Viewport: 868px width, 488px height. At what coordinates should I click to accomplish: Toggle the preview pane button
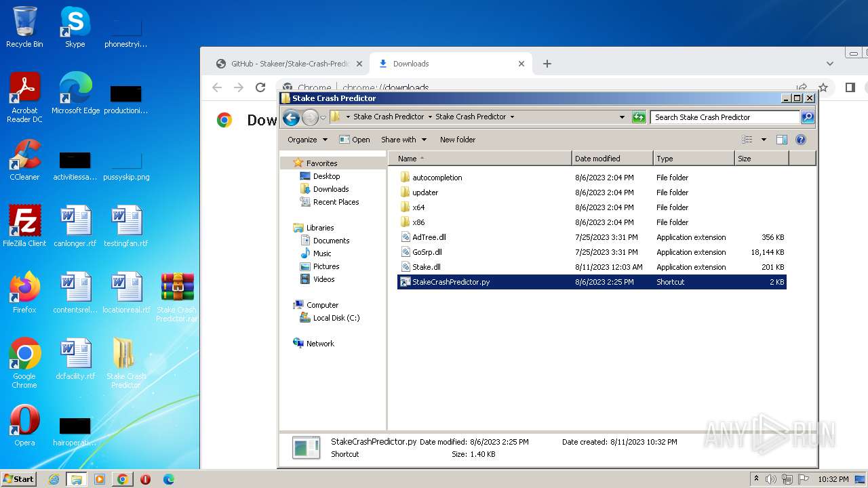(781, 140)
